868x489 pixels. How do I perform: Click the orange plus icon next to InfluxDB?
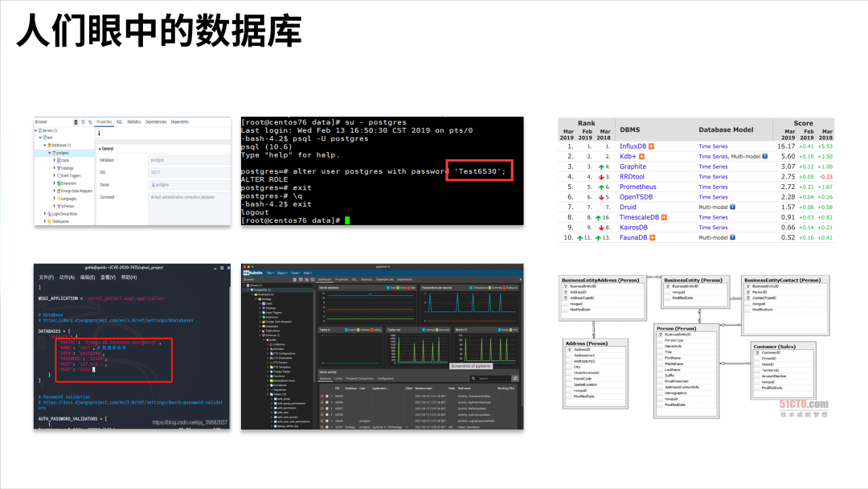[652, 146]
